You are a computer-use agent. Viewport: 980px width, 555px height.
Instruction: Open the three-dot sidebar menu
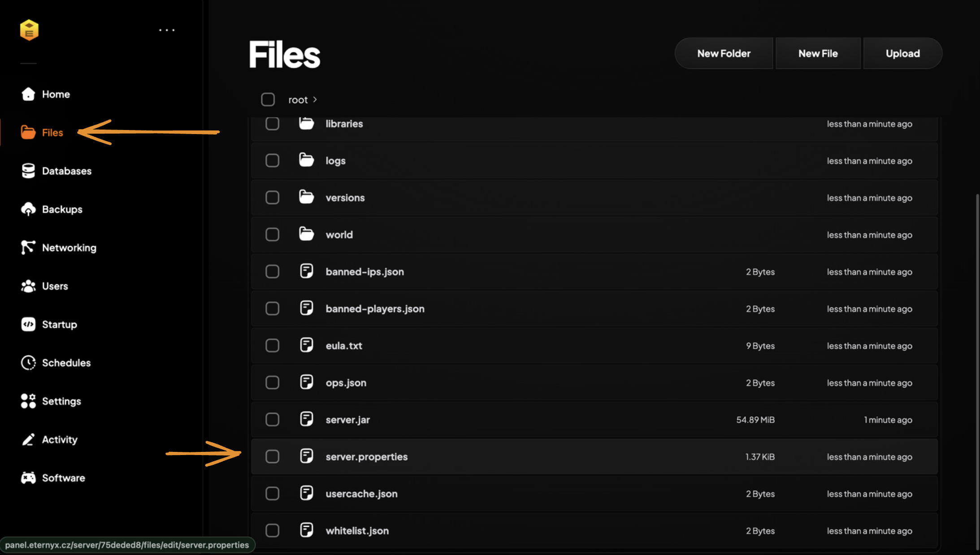167,30
